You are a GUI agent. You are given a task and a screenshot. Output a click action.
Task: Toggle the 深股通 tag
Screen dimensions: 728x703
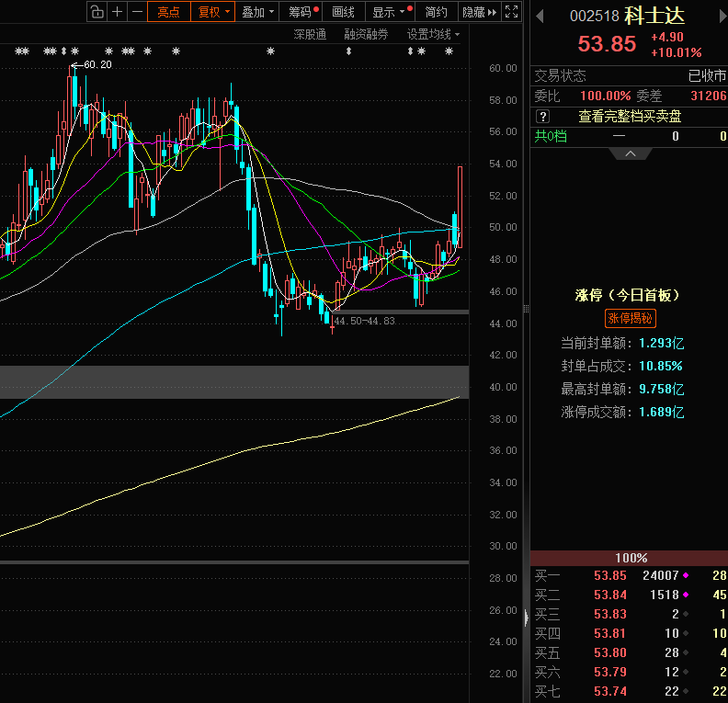pos(310,34)
